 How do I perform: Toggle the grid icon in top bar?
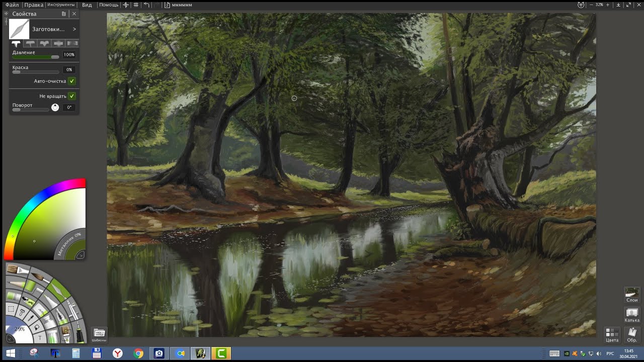click(x=136, y=5)
